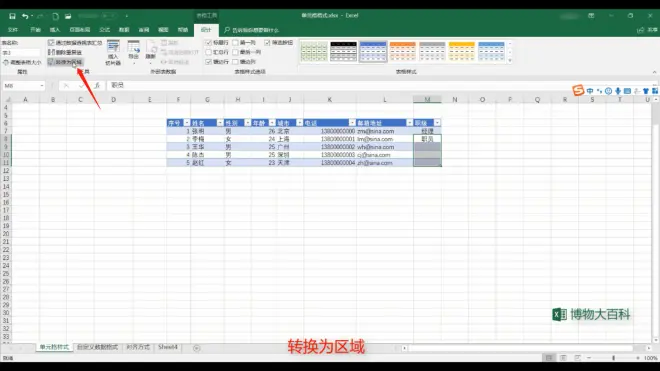
Task: Add a new sheet with plus icon
Action: click(x=197, y=348)
